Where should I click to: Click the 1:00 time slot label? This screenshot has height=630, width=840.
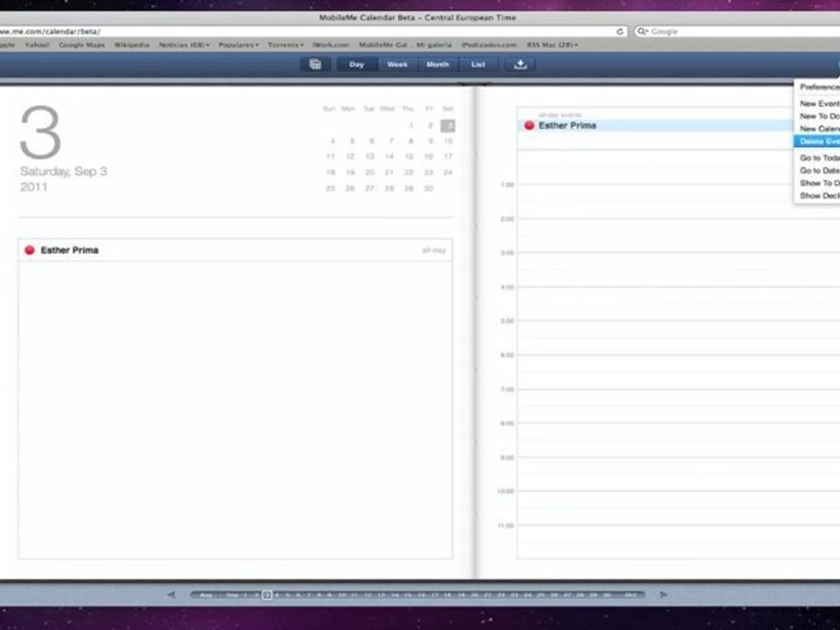pos(507,185)
